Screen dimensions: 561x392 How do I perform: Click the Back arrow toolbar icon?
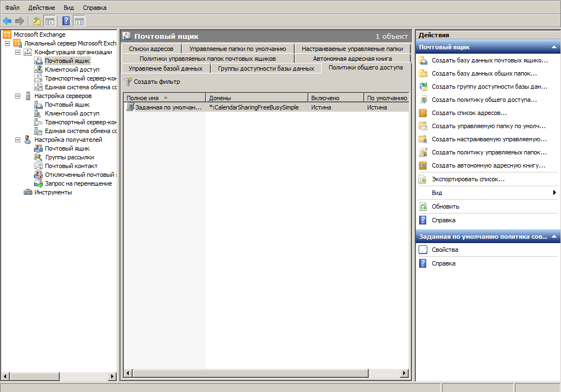point(7,21)
